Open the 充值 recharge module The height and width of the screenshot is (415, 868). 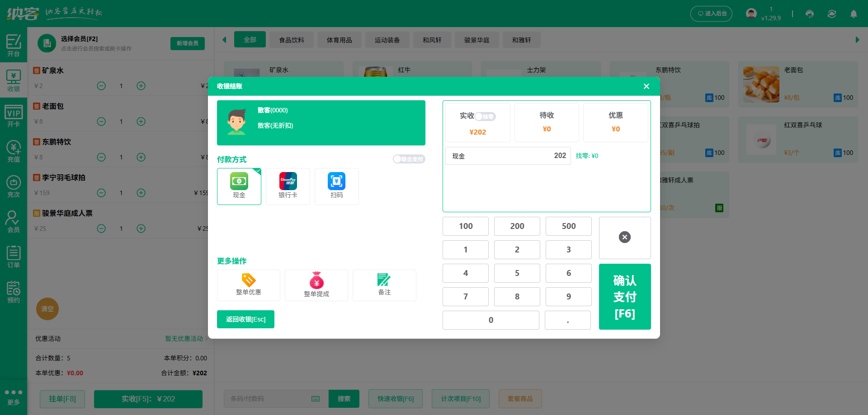coord(14,150)
